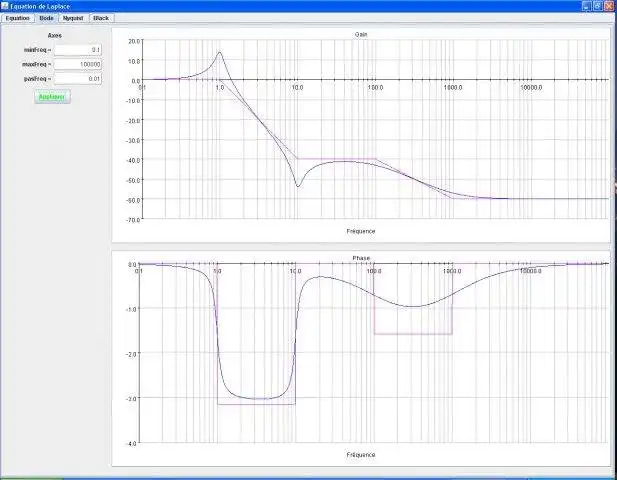
Task: Click the application icon in title bar
Action: tap(5, 6)
